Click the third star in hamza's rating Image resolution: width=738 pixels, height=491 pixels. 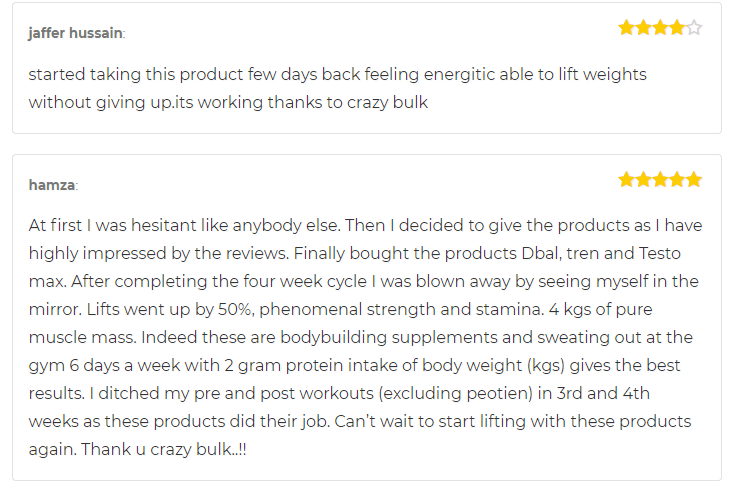(x=660, y=179)
